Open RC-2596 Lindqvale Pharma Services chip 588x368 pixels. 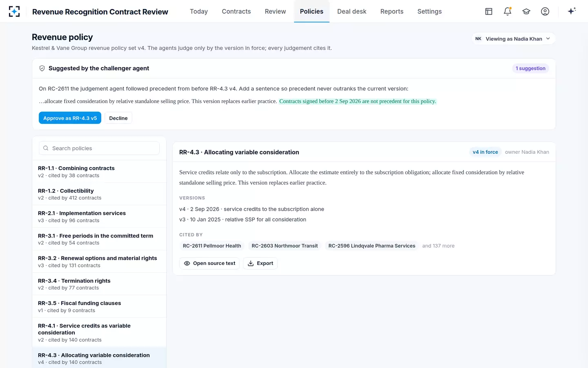372,246
